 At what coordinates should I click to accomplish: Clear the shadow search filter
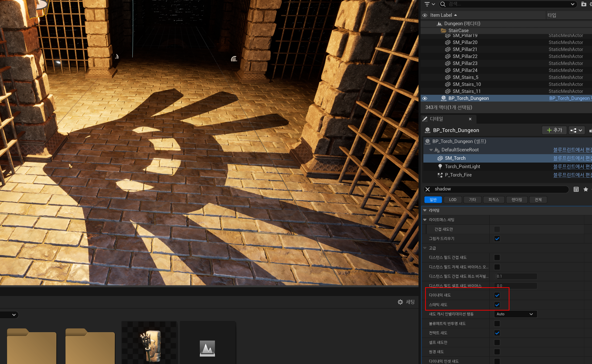(x=428, y=189)
